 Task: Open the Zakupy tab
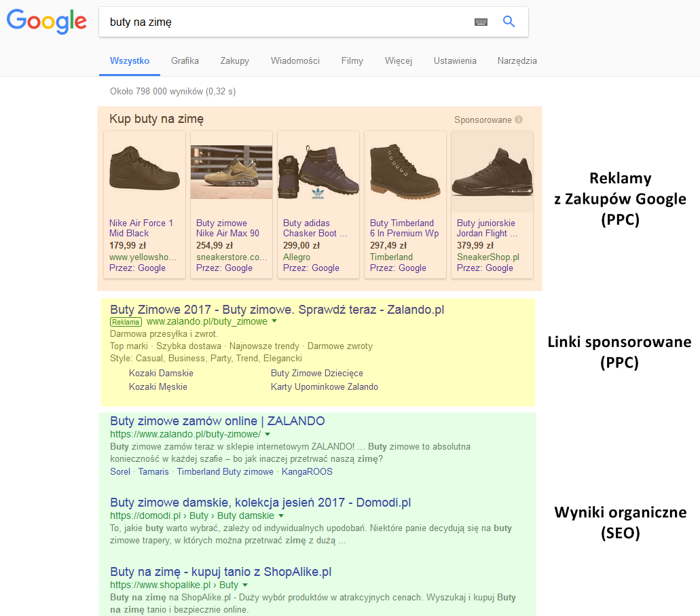235,60
